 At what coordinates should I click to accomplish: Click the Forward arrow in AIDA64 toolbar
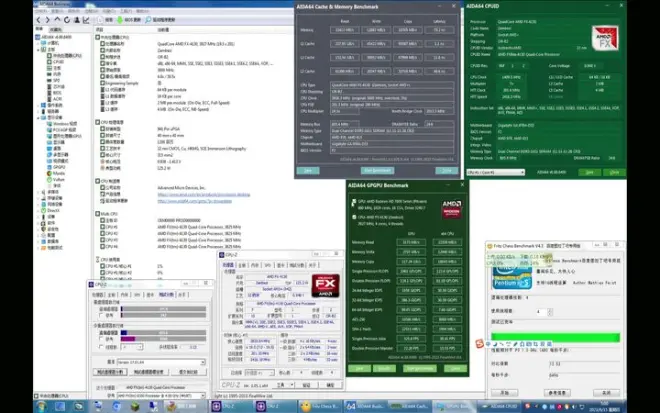pos(45,19)
